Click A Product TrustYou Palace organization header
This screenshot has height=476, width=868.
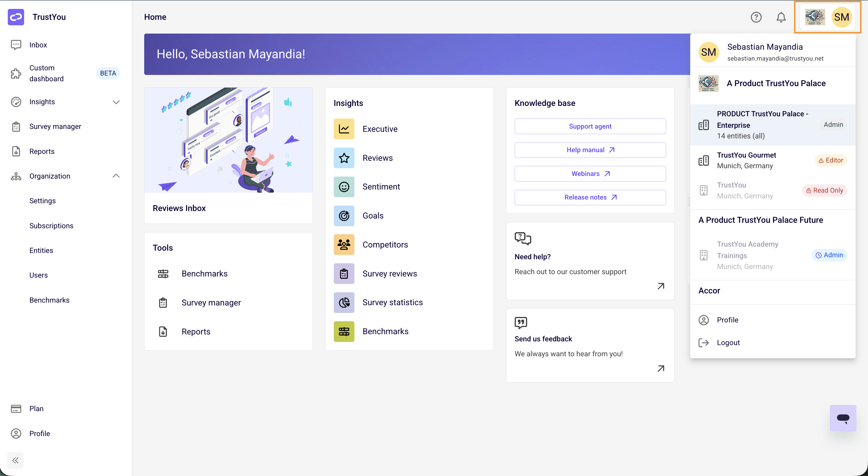pos(773,84)
